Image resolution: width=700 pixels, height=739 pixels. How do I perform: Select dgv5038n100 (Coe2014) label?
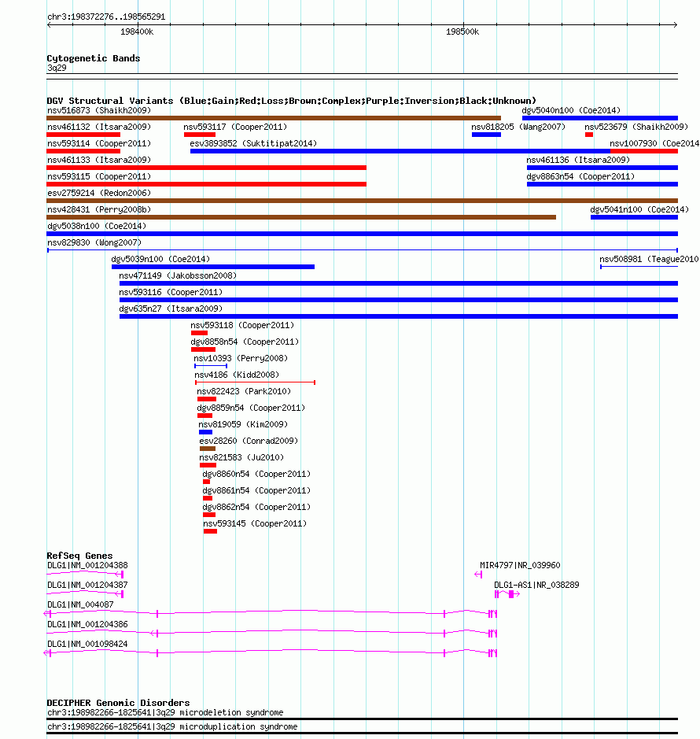[97, 226]
